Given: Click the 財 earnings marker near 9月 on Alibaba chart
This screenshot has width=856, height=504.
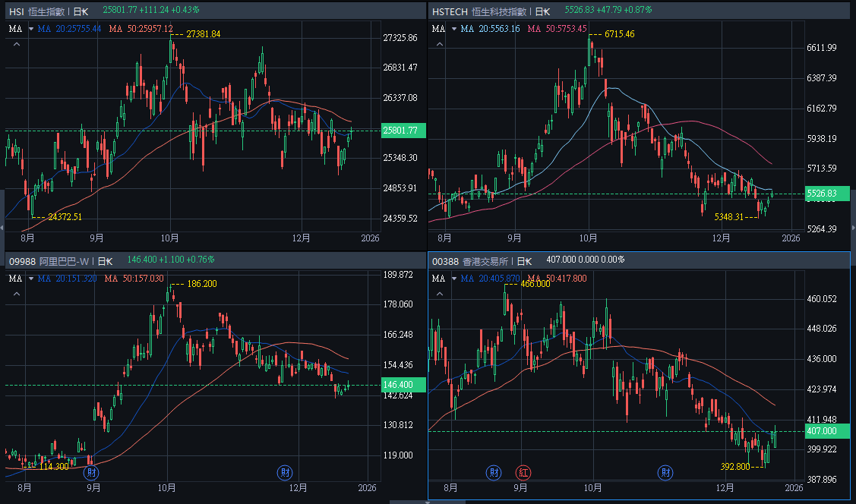Looking at the screenshot, I should click(92, 472).
